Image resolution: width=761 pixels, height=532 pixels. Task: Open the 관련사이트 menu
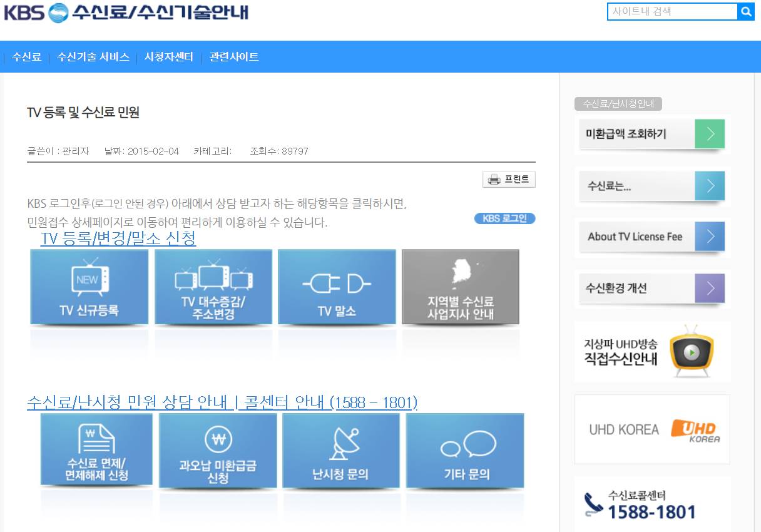pos(234,57)
